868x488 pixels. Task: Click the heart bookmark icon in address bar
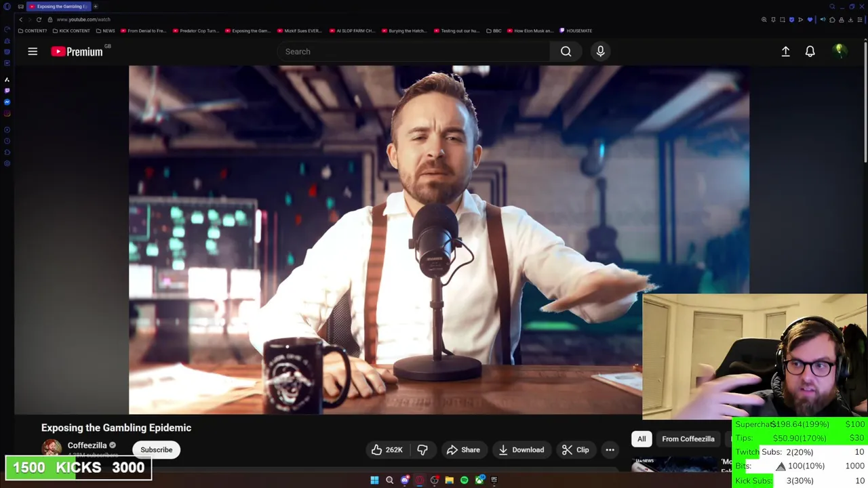pyautogui.click(x=810, y=20)
